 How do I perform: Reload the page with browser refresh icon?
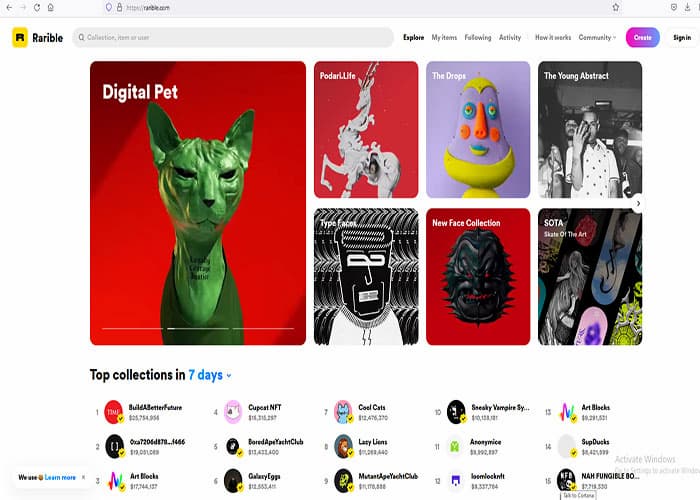tap(37, 7)
